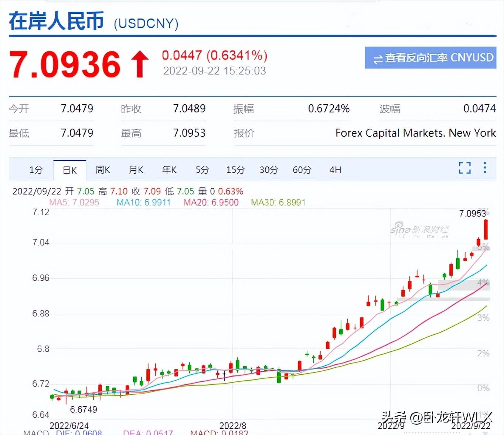Image resolution: width=504 pixels, height=435 pixels.
Task: Click the 最低 value beside the 最低 label
Action: (x=77, y=133)
